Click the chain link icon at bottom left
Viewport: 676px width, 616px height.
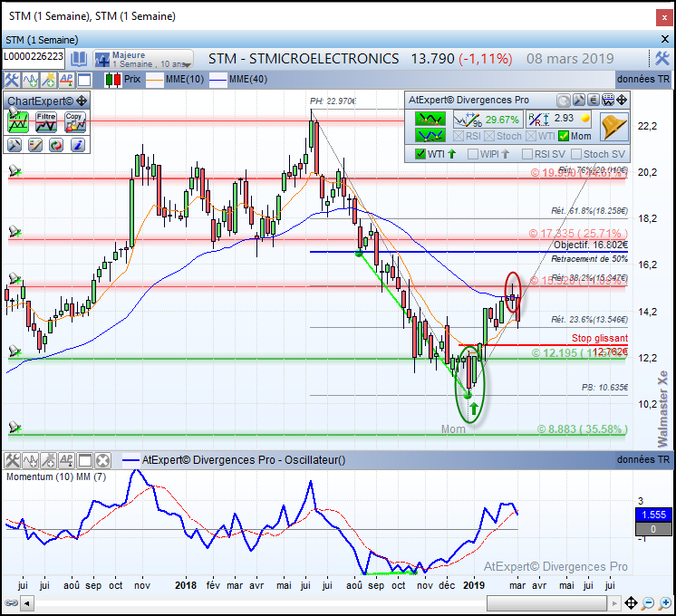coord(11,603)
